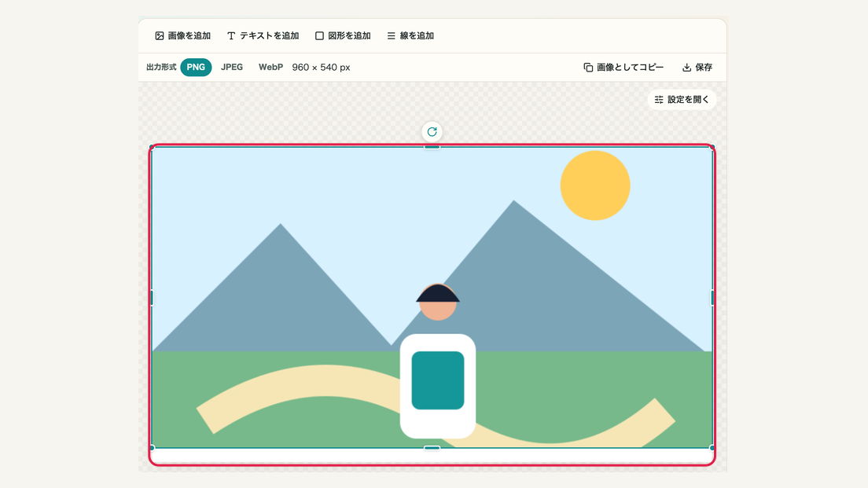Click the テキストを追加 add text button
Screen dimensions: 868x488
coord(263,35)
